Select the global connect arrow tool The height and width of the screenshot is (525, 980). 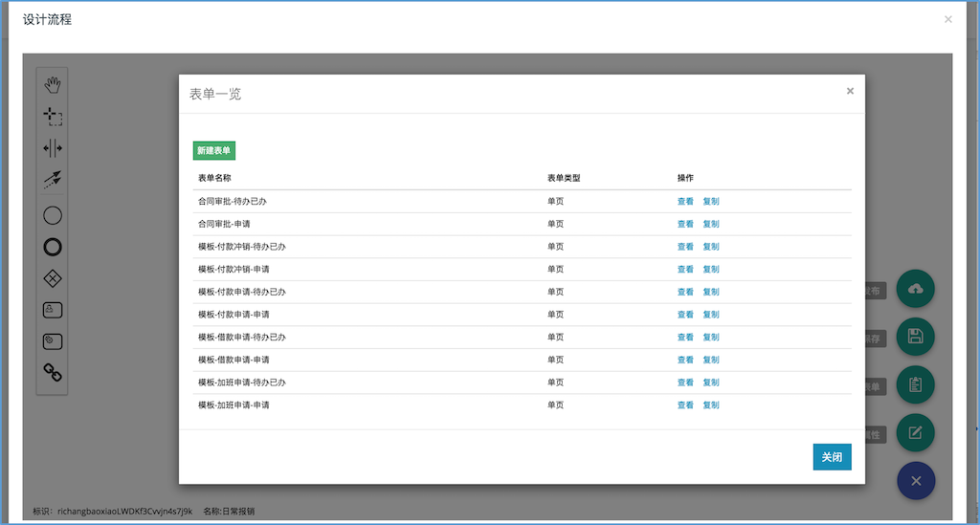pyautogui.click(x=53, y=179)
